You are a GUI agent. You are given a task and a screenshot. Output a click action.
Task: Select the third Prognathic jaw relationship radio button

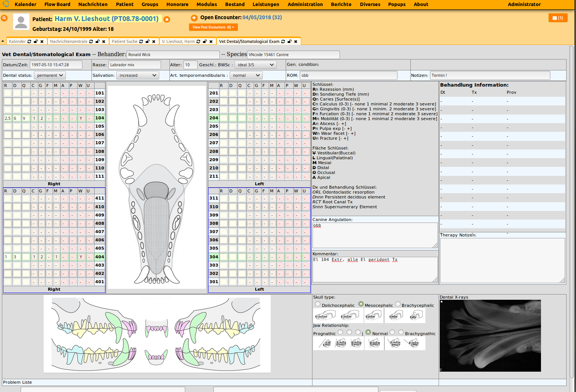(x=358, y=333)
